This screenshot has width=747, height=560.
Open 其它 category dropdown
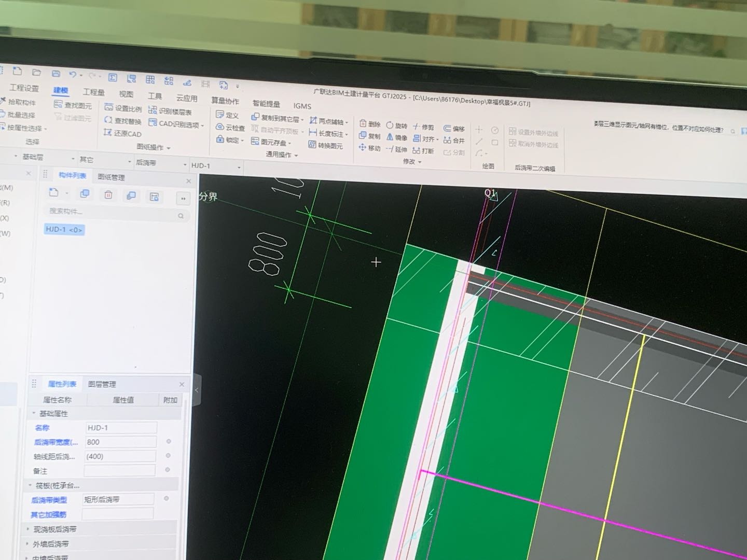pyautogui.click(x=104, y=160)
